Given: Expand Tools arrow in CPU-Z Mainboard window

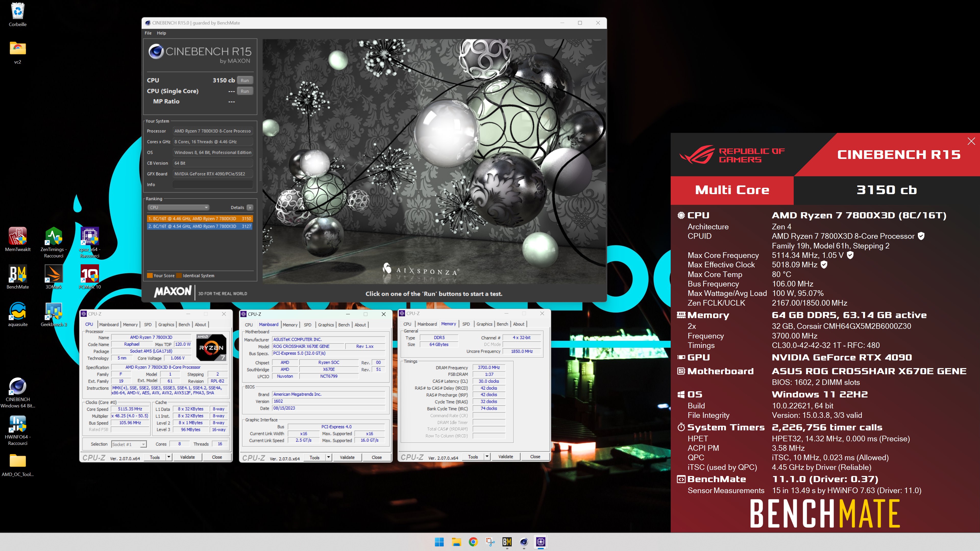Looking at the screenshot, I should pos(329,457).
